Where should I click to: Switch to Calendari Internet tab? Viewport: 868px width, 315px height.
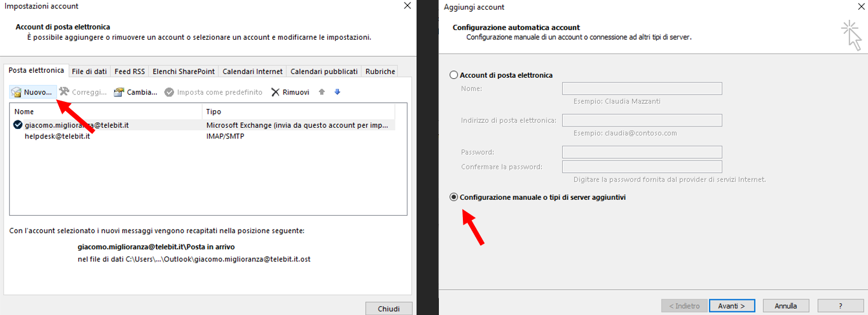click(x=252, y=71)
